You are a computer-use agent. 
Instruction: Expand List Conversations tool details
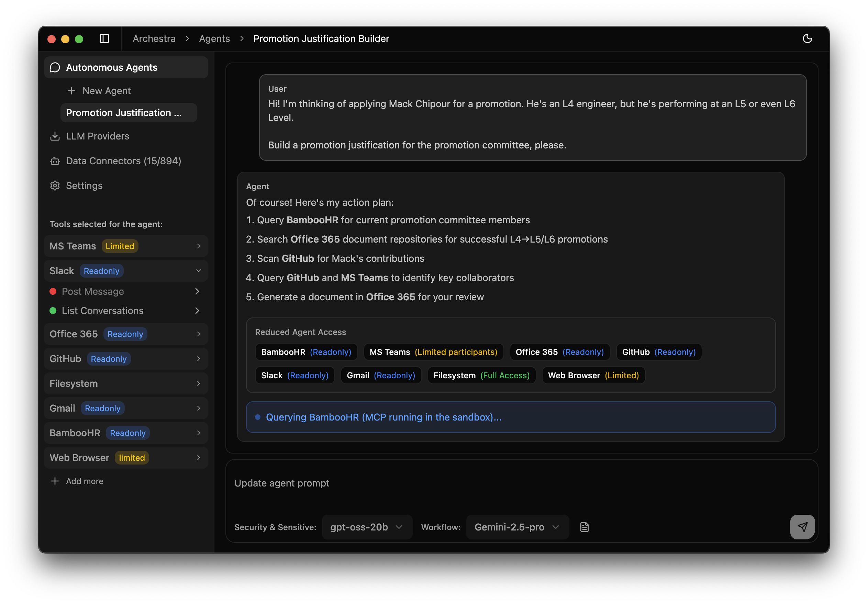[x=197, y=311]
